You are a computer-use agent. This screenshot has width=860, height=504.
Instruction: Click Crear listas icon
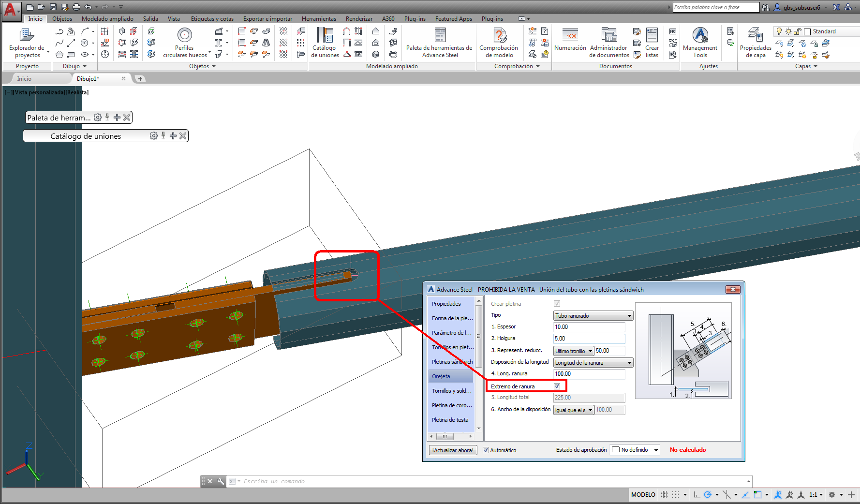click(x=652, y=43)
